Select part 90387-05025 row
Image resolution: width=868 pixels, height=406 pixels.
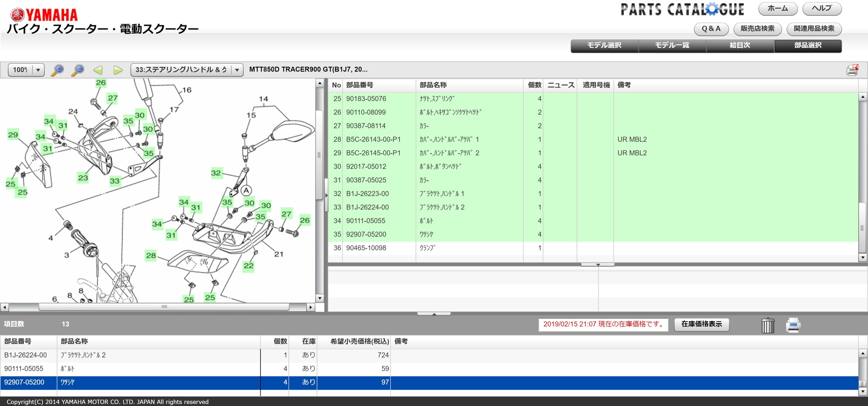[593, 180]
